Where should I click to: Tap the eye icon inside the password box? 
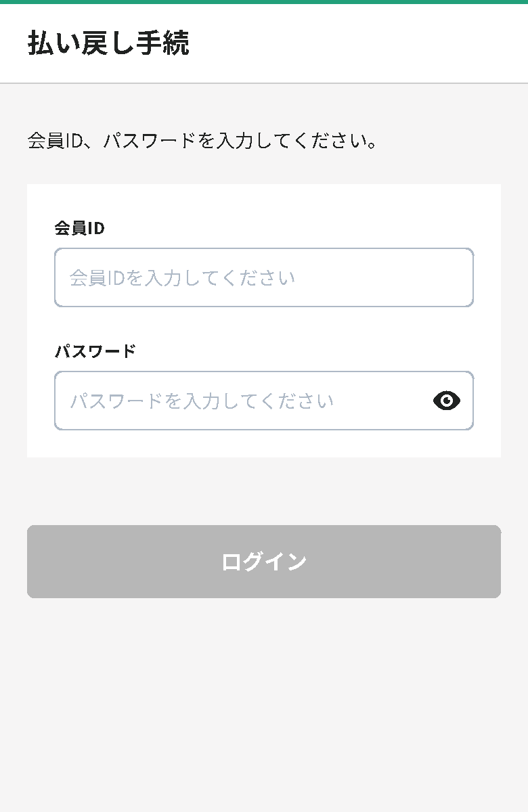(x=447, y=401)
